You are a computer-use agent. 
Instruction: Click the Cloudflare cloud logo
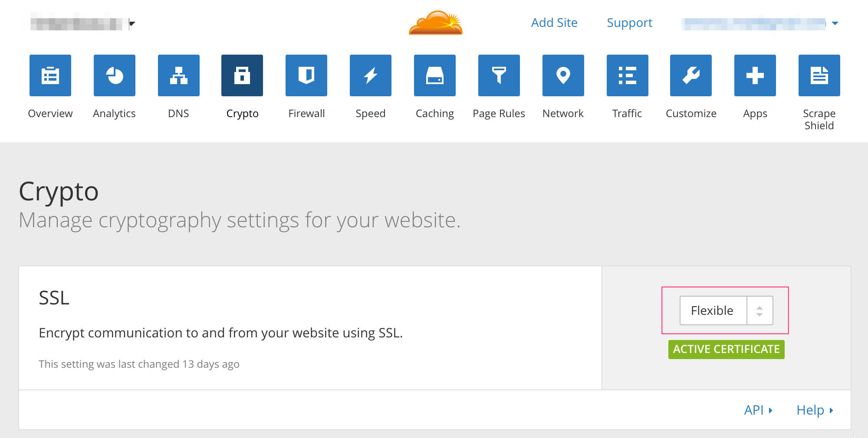pos(436,23)
